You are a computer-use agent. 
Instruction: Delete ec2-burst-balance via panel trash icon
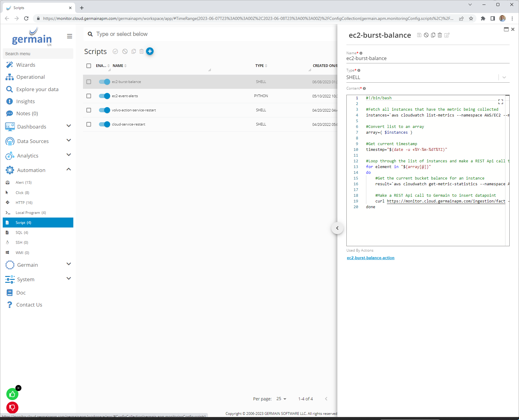coord(440,35)
